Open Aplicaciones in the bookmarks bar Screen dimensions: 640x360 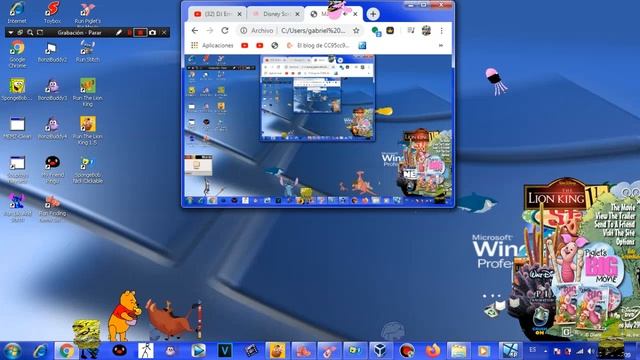coord(213,45)
